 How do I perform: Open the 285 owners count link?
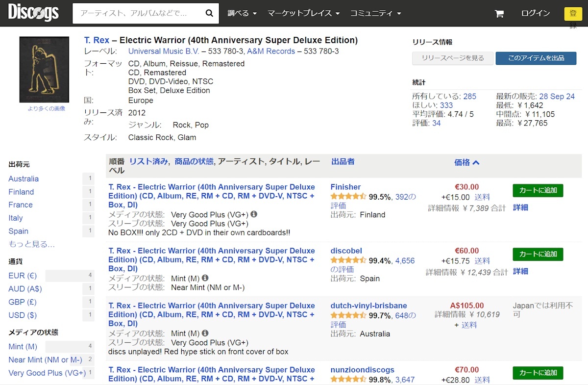coord(469,96)
